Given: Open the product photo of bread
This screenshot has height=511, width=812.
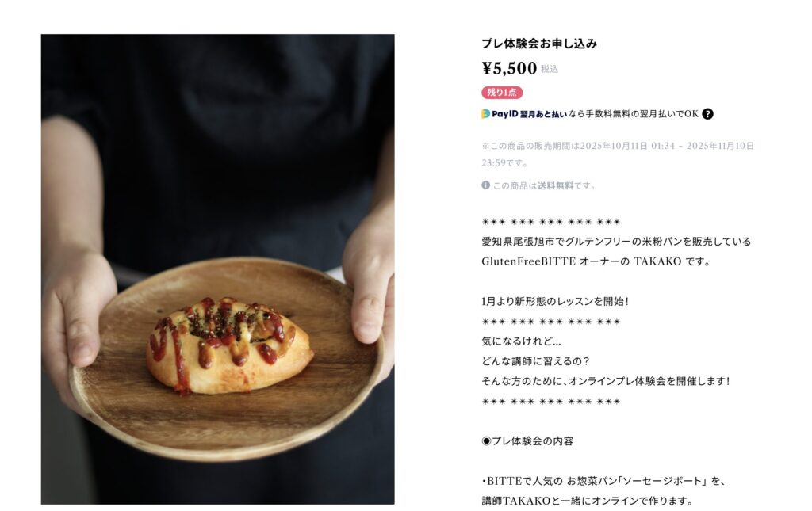Looking at the screenshot, I should (x=217, y=269).
